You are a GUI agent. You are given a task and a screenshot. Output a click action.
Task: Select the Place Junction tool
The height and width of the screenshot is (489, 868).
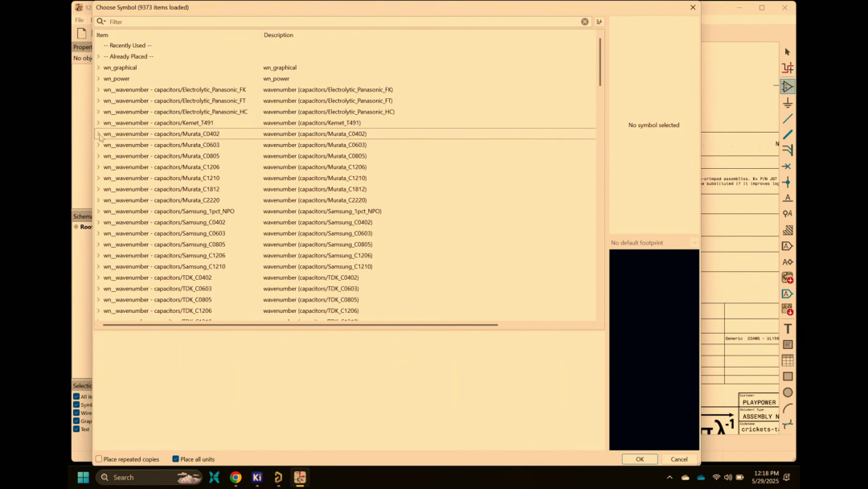tap(787, 183)
